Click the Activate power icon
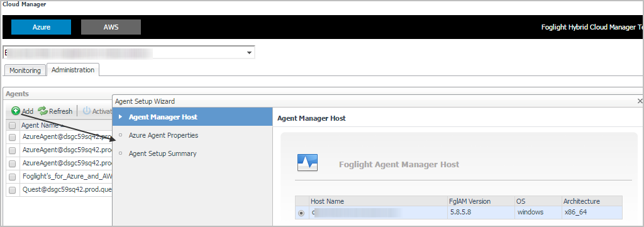Screen dimensions: 644x227 pyautogui.click(x=87, y=111)
